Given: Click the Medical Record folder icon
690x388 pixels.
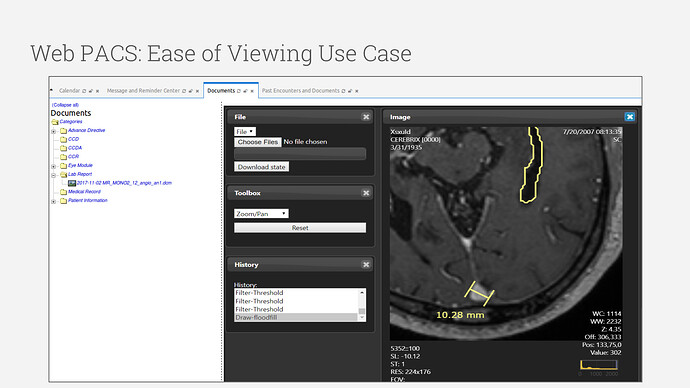Looking at the screenshot, I should (x=63, y=192).
